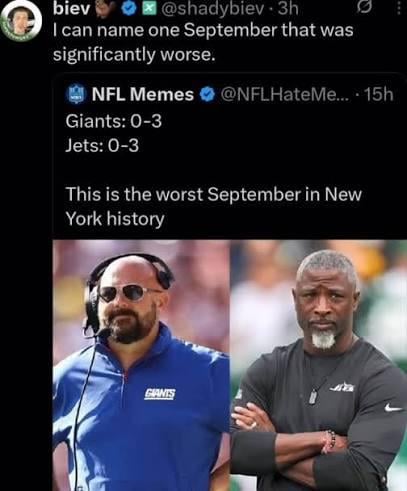The image size is (407, 491).
Task: Click NFL Memes blue verified checkmark
Action: tap(207, 95)
